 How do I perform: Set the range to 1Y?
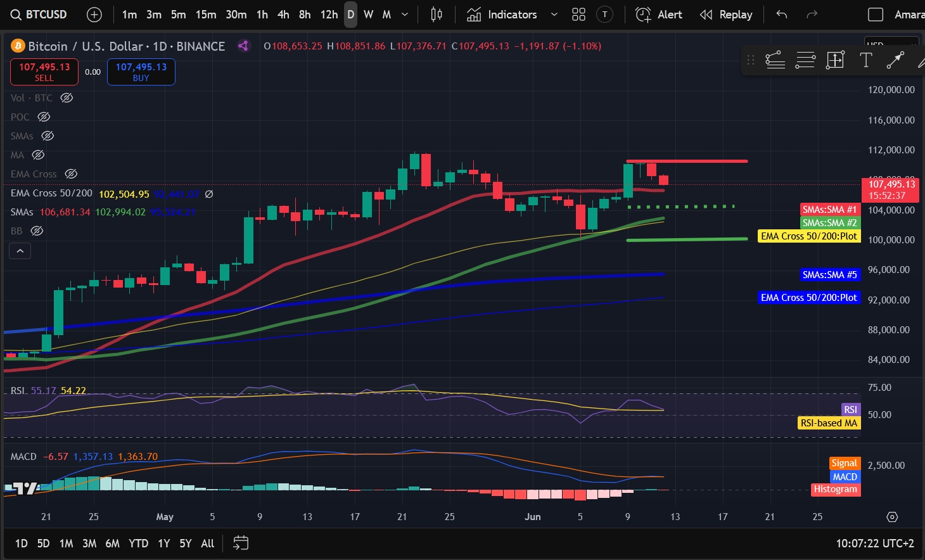(163, 544)
